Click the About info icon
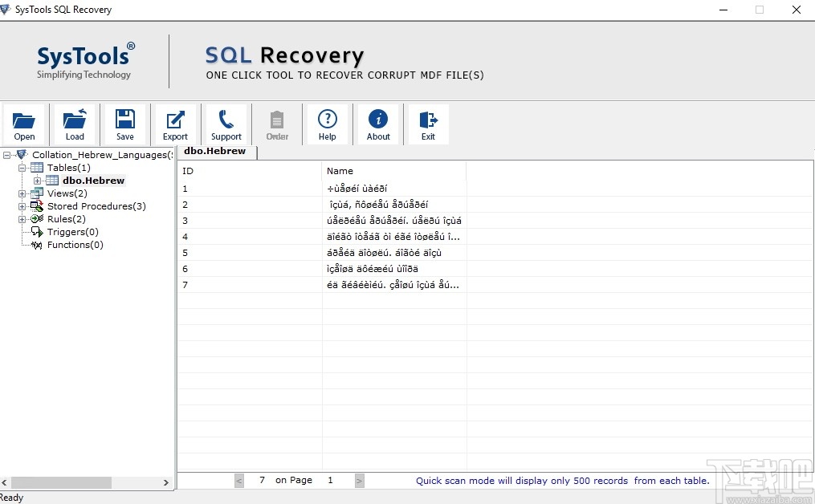This screenshot has width=815, height=504. tap(378, 124)
